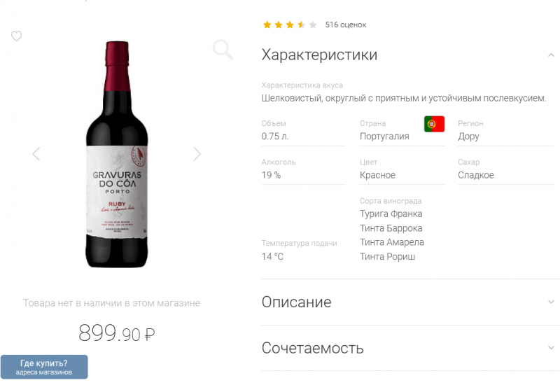Click the Красное color value

click(x=377, y=175)
